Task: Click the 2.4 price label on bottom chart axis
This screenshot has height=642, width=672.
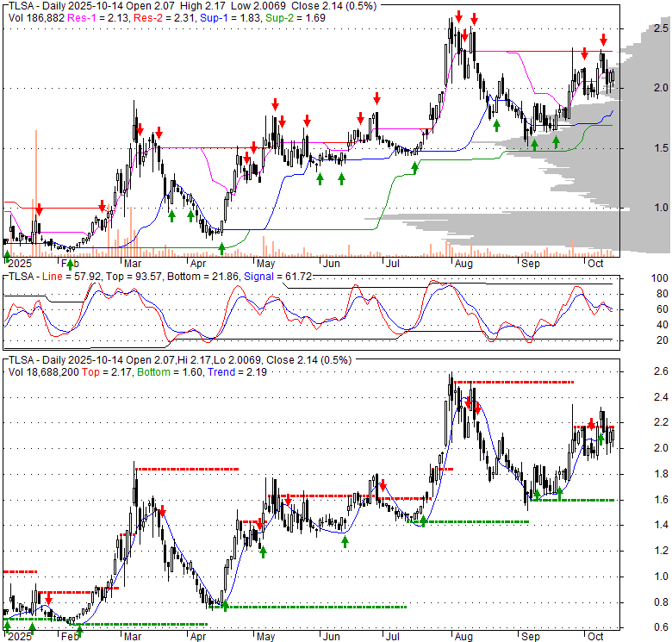Action: click(661, 397)
